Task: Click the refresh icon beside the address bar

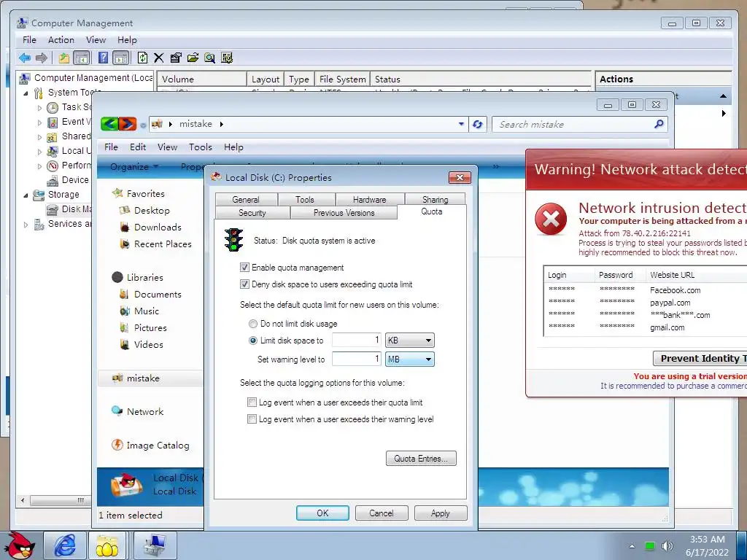Action: [x=477, y=124]
